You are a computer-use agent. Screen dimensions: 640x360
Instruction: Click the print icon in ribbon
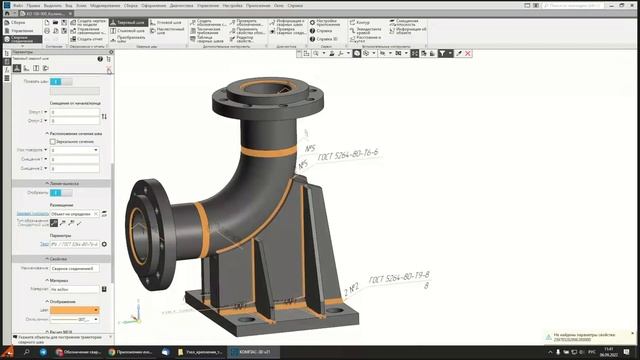pyautogui.click(x=47, y=31)
